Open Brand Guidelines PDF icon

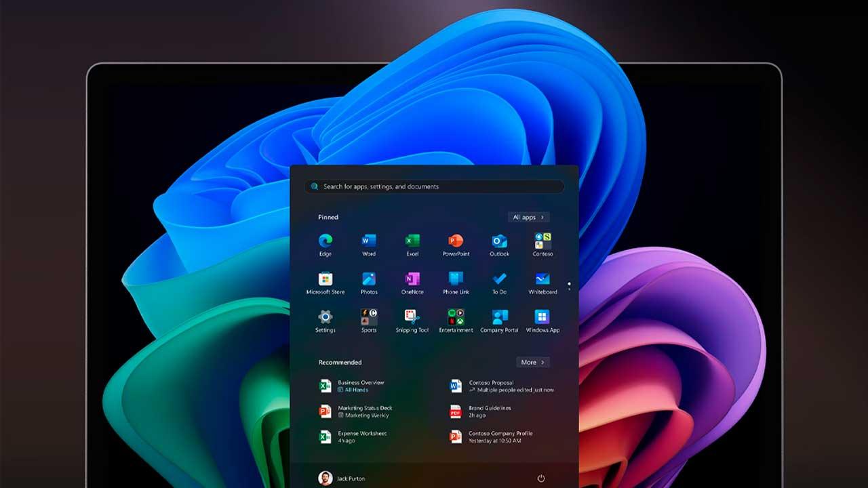(x=456, y=411)
